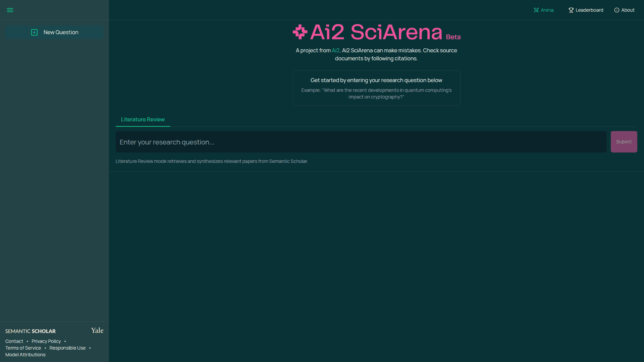The image size is (644, 362).
Task: Open the Contact link
Action: click(x=14, y=341)
